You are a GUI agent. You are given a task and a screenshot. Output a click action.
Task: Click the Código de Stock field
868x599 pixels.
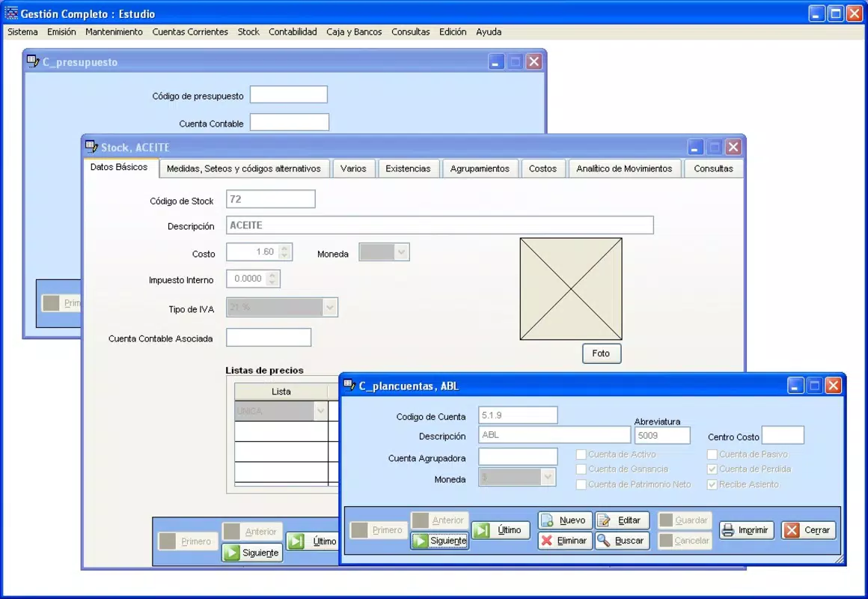[x=271, y=199]
